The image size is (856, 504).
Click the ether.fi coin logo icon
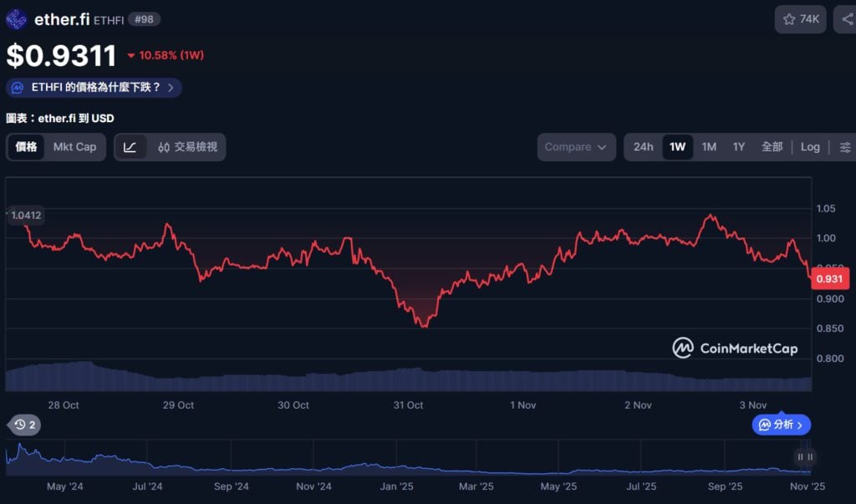(17, 19)
